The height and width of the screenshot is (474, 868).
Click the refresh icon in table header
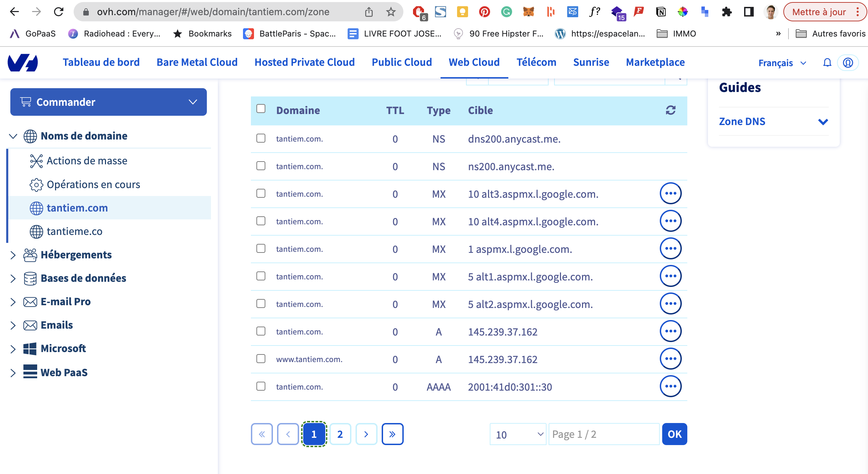670,110
